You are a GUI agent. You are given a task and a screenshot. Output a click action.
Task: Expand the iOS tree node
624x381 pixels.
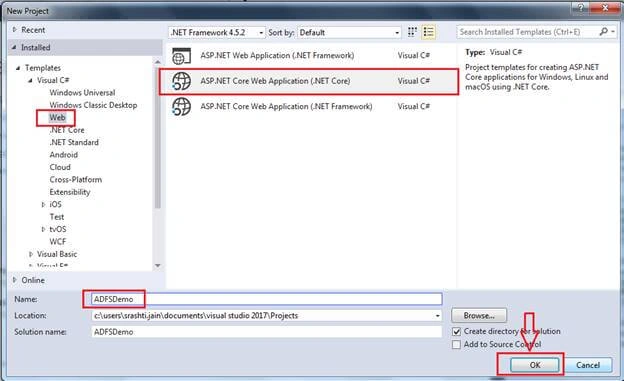point(43,205)
